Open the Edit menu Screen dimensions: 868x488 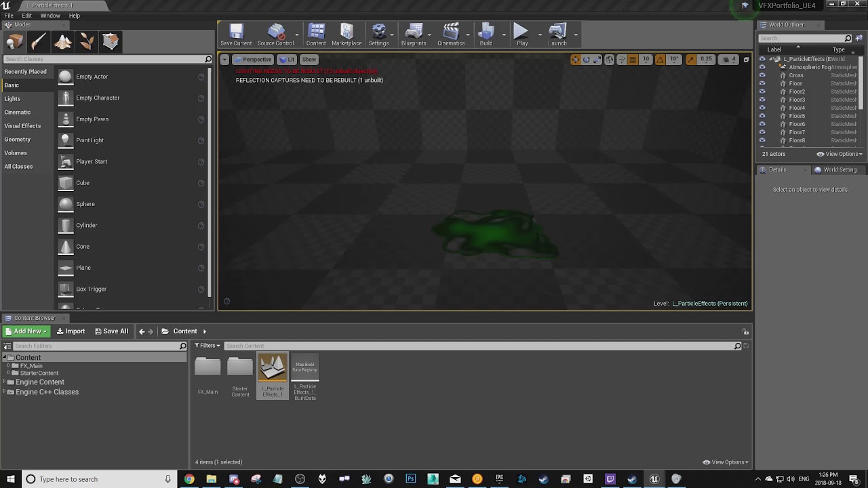coord(26,16)
